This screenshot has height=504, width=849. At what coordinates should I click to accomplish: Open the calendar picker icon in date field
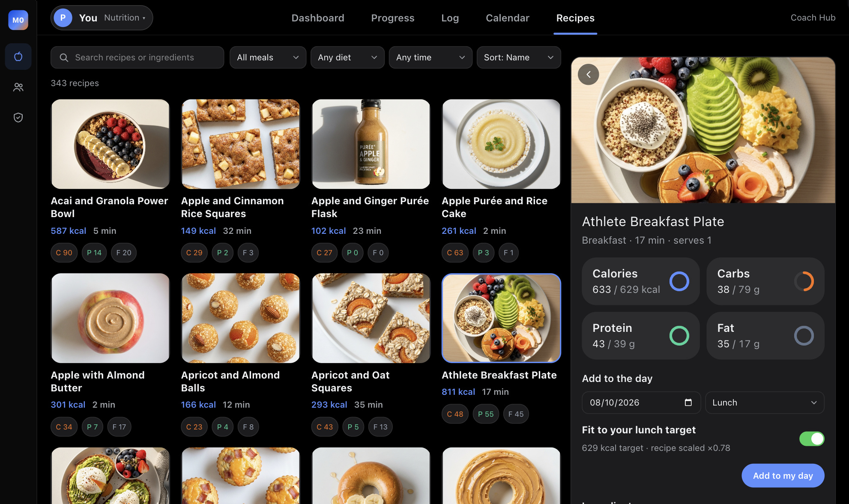[688, 403]
